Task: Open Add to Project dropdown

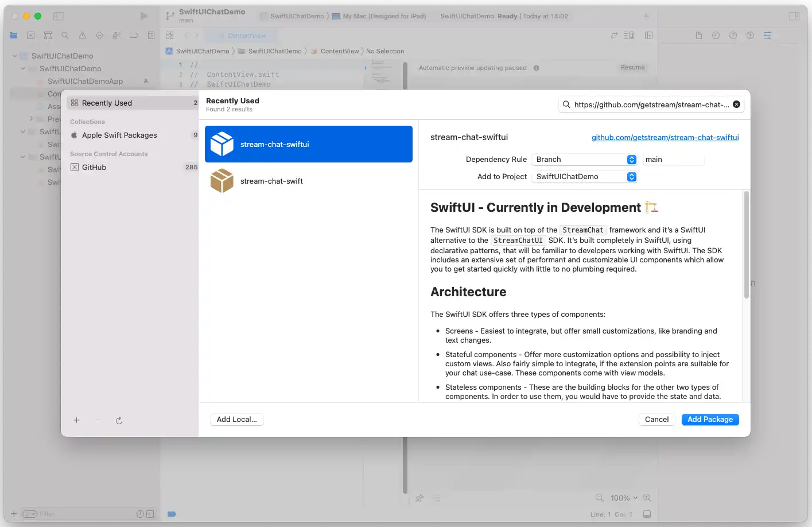Action: (x=584, y=177)
